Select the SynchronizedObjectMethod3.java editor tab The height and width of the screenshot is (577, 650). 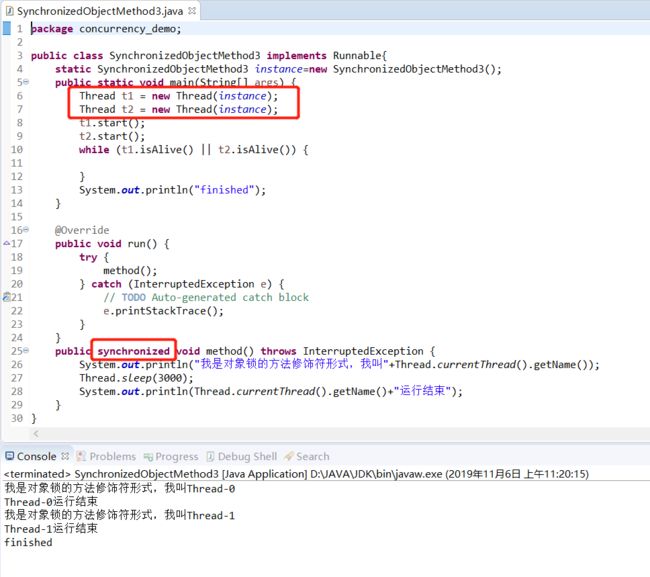pos(100,11)
